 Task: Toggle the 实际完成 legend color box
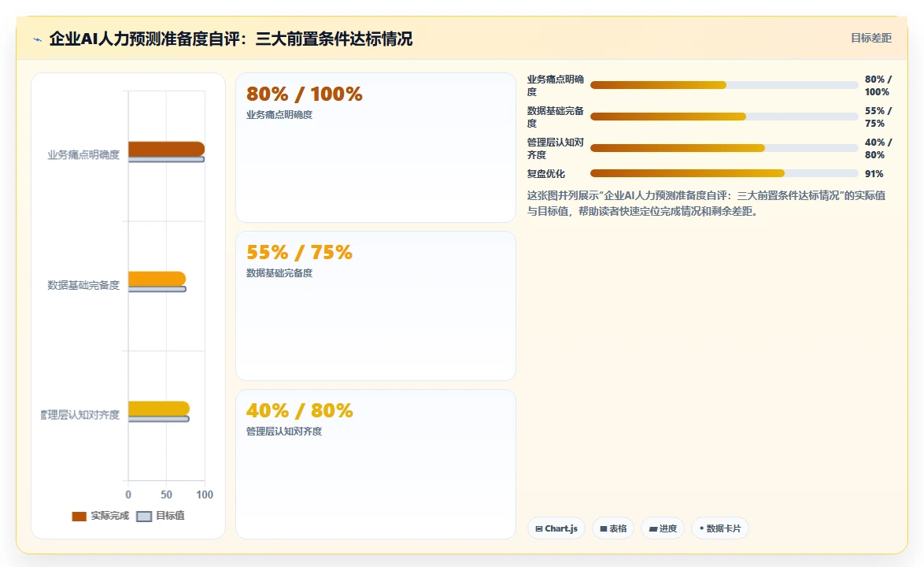tap(79, 517)
